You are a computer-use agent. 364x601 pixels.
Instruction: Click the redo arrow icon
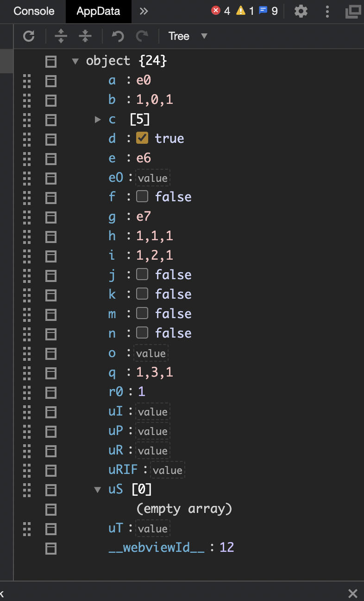(x=142, y=36)
